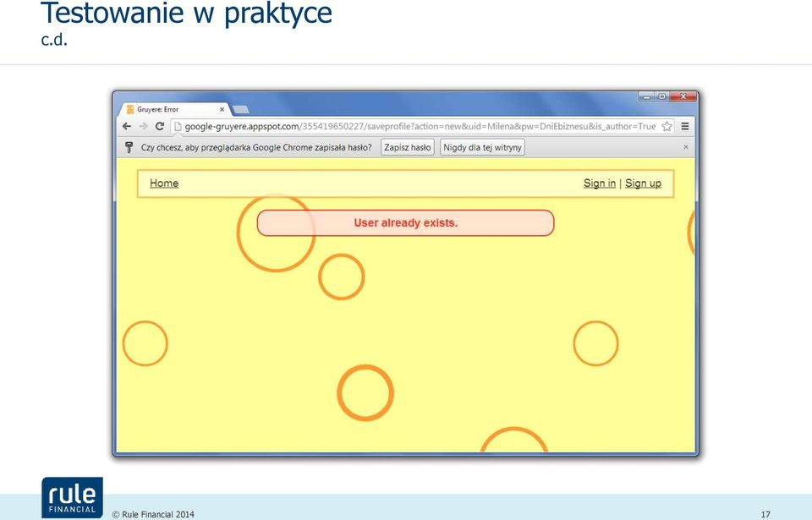Viewport: 812px width, 520px height.
Task: Click the slide number 17
Action: 765,514
